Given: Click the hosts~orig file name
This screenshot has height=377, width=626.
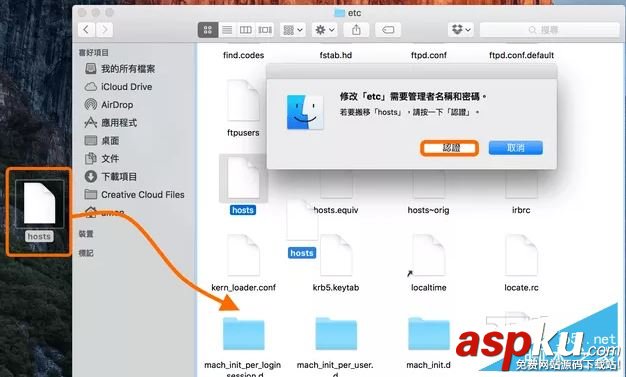Looking at the screenshot, I should (x=428, y=210).
